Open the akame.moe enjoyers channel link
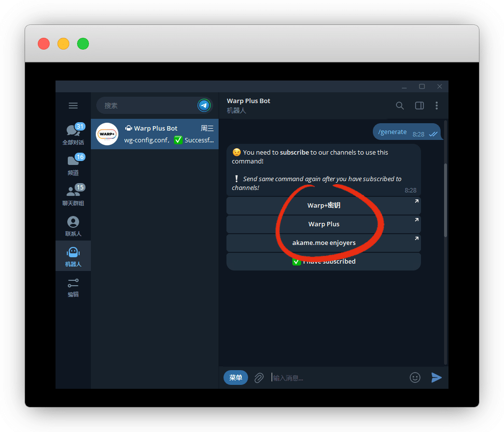 point(323,243)
